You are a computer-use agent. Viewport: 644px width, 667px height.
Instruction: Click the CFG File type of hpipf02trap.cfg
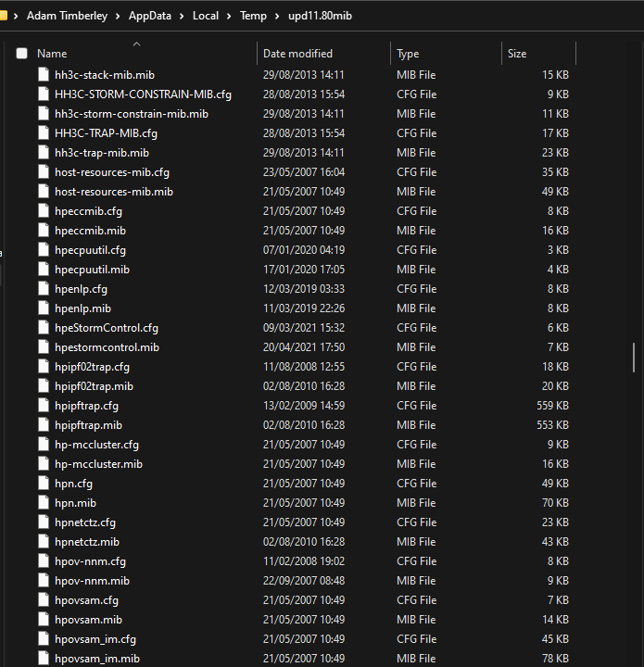pos(416,367)
